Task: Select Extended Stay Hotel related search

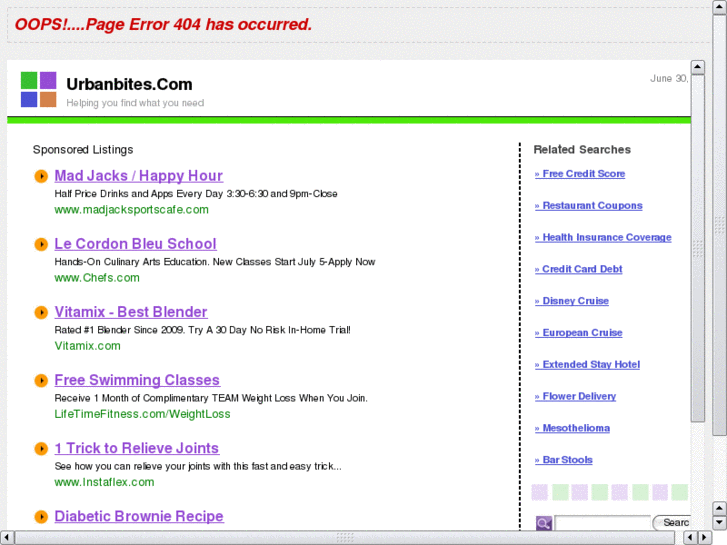Action: coord(587,365)
